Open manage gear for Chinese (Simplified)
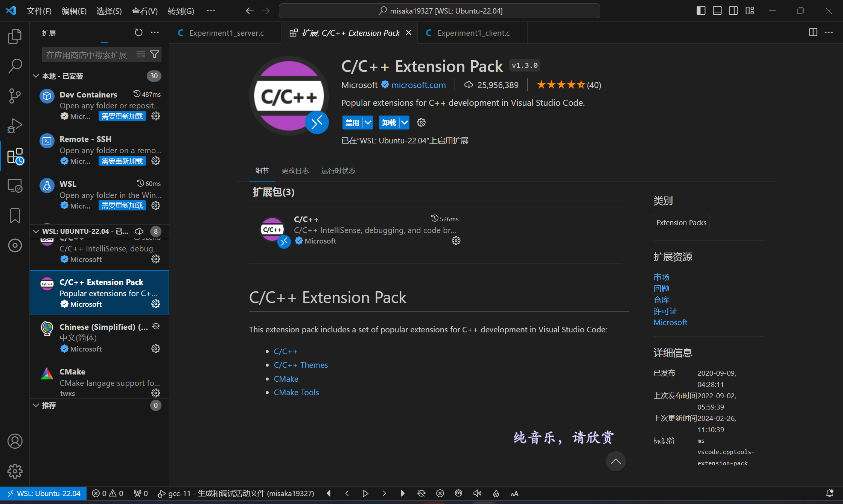843x504 pixels. pyautogui.click(x=155, y=349)
